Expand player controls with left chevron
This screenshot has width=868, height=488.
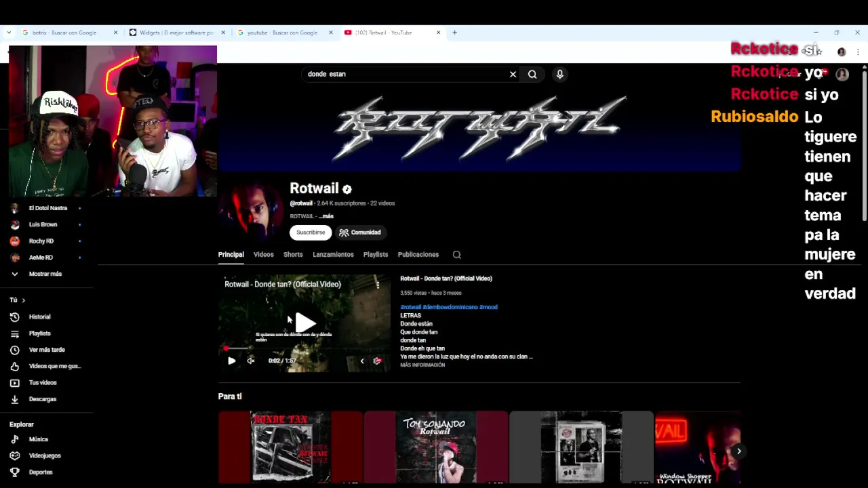click(361, 361)
